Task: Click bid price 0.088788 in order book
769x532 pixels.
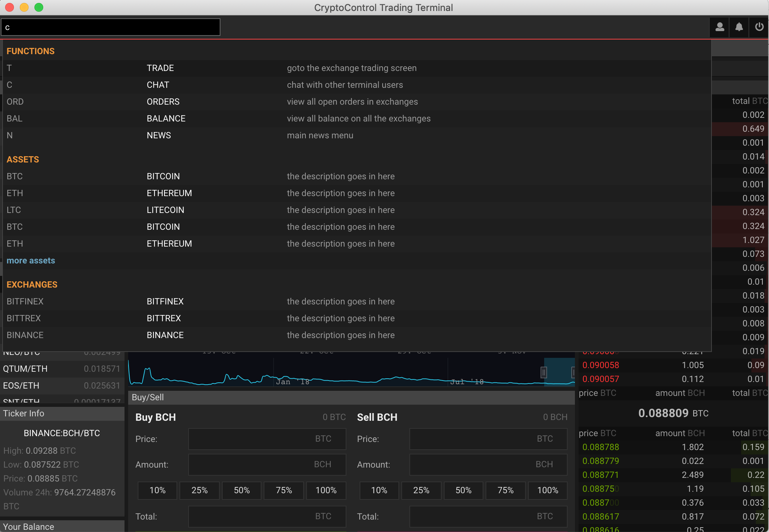Action: [x=601, y=447]
